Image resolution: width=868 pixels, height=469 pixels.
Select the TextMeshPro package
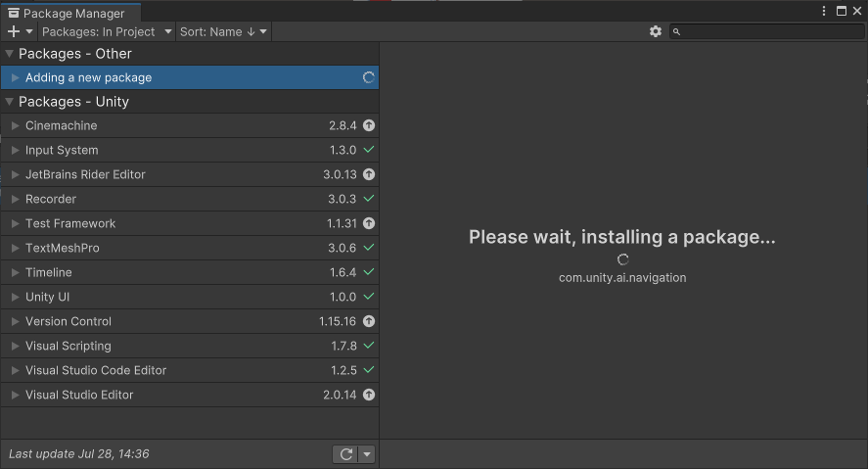point(190,248)
